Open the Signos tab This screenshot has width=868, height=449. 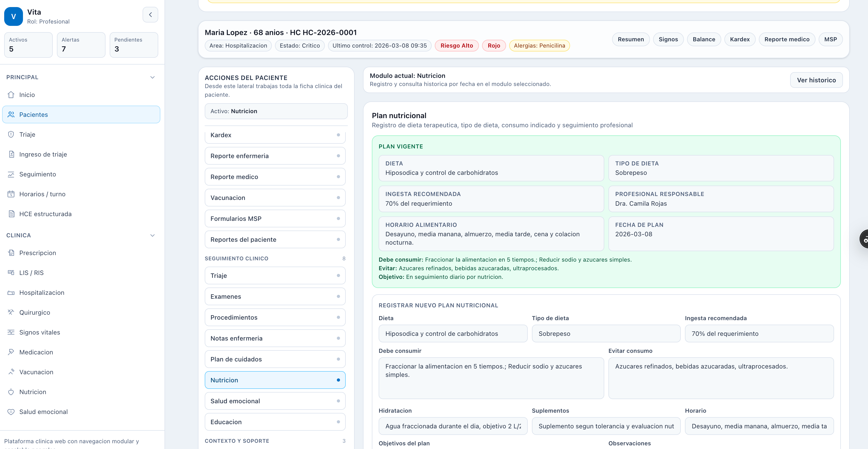[668, 39]
